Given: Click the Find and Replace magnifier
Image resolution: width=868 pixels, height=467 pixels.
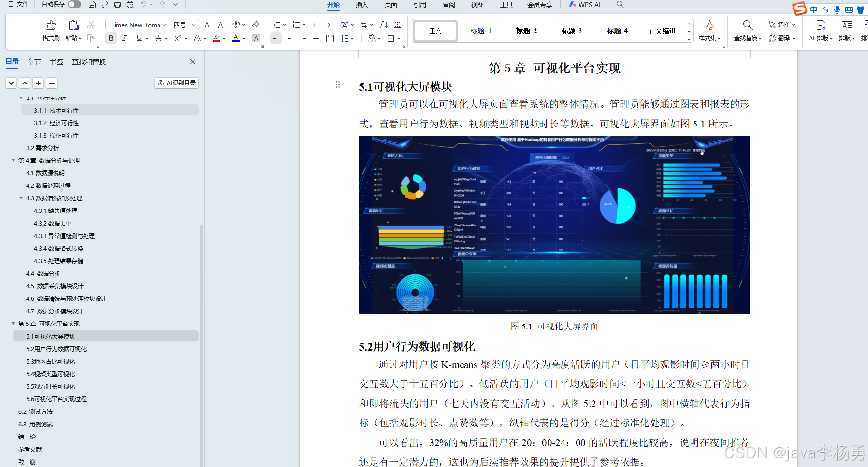Looking at the screenshot, I should tap(748, 25).
